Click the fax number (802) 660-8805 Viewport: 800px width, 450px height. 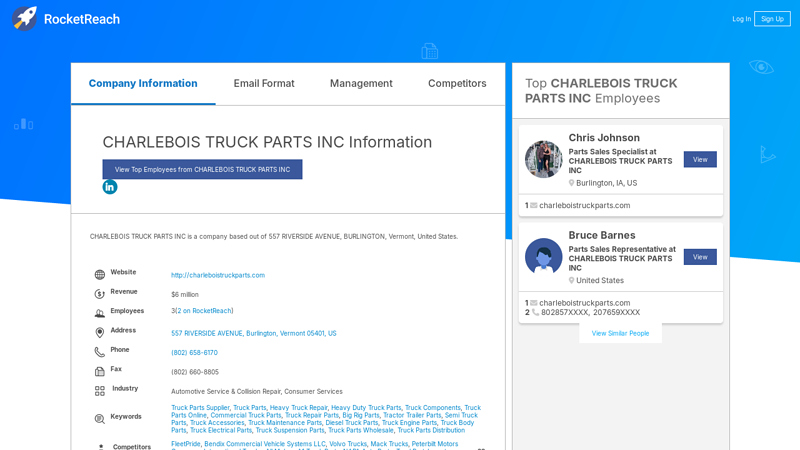[195, 372]
